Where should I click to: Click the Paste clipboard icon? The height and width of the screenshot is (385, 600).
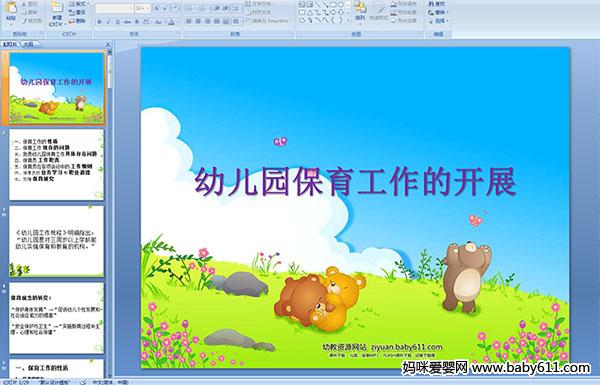tap(11, 11)
